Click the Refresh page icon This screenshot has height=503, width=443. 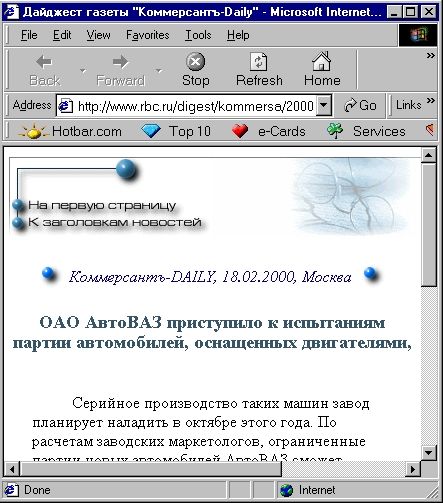pos(259,62)
